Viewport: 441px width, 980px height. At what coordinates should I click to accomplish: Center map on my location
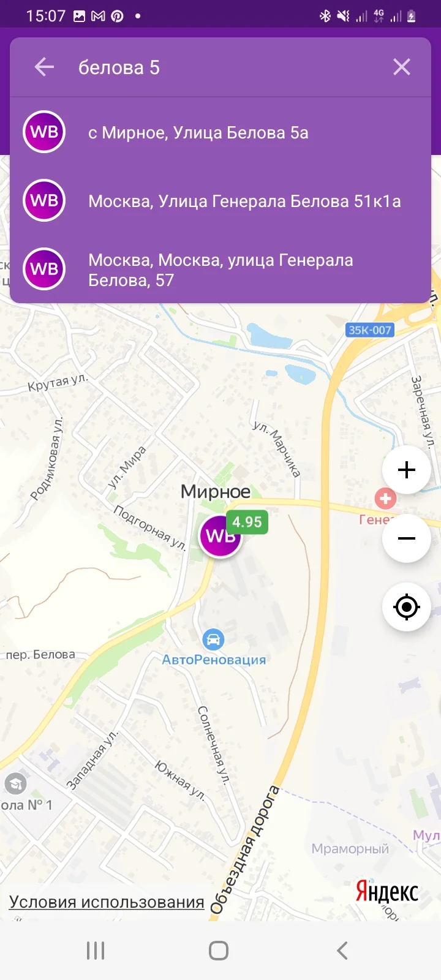[407, 607]
